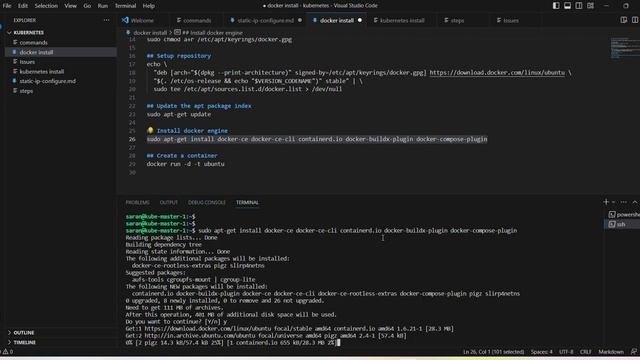Select the powershell terminal instance
Image resolution: width=640 pixels, height=360 pixels.
[x=623, y=214]
